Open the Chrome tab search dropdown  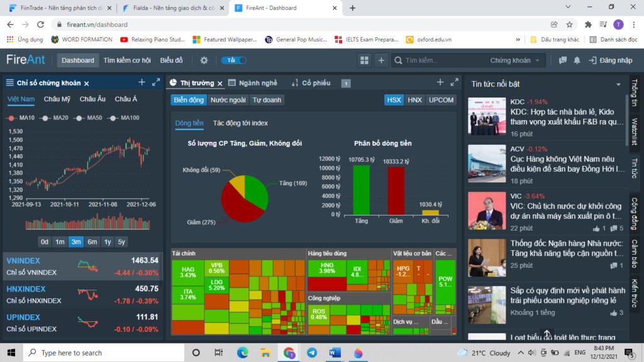(568, 7)
